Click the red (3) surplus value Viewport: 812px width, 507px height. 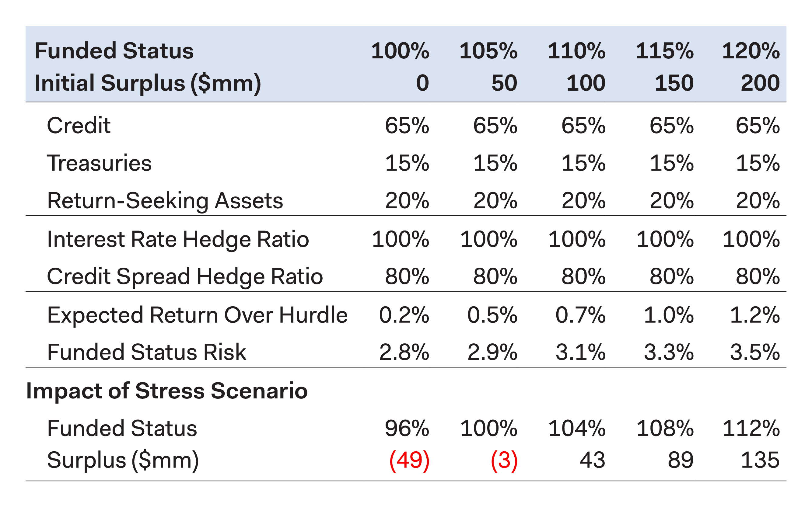(504, 460)
